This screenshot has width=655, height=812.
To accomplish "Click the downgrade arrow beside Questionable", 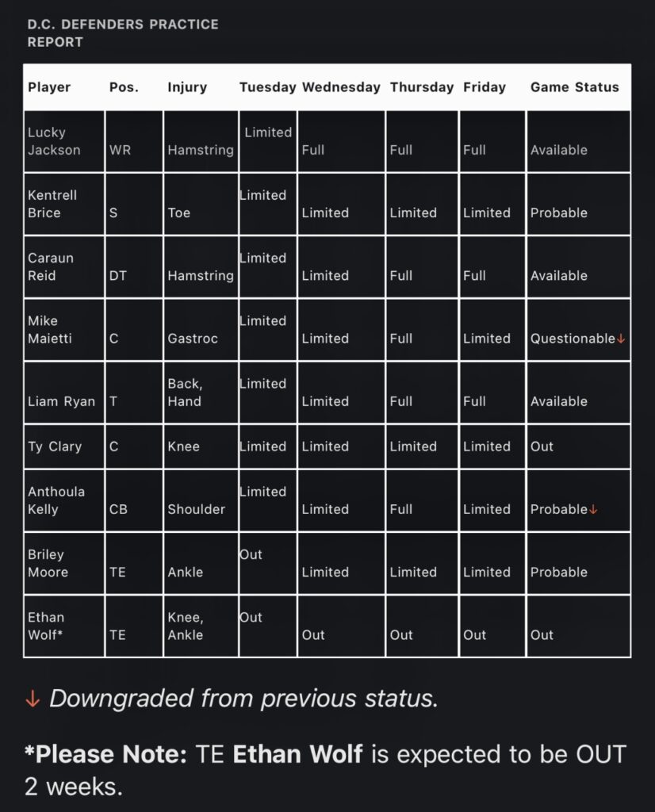I will [621, 339].
